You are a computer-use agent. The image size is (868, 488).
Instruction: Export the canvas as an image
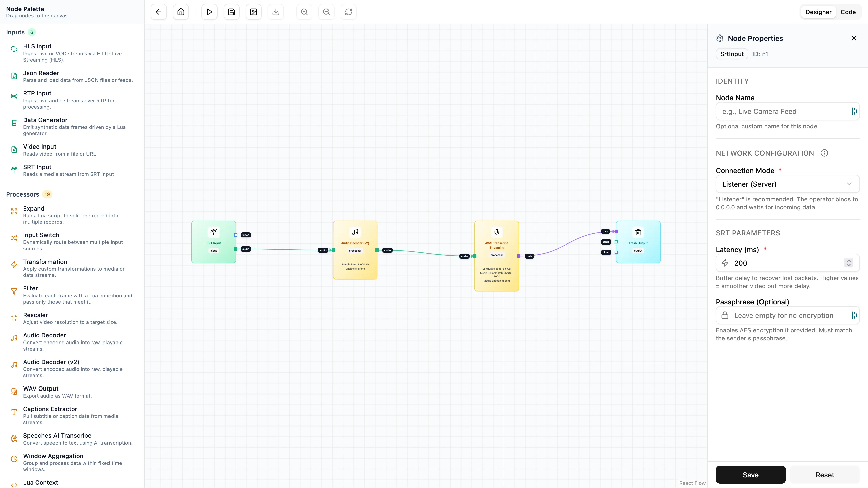pyautogui.click(x=253, y=12)
